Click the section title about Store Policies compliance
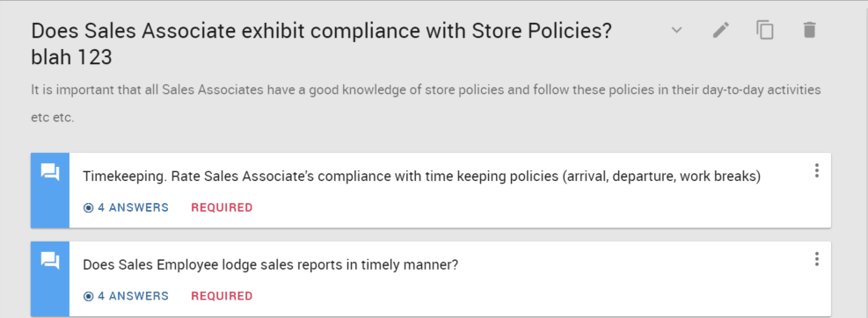Screen dimensions: 868x318 [321, 31]
